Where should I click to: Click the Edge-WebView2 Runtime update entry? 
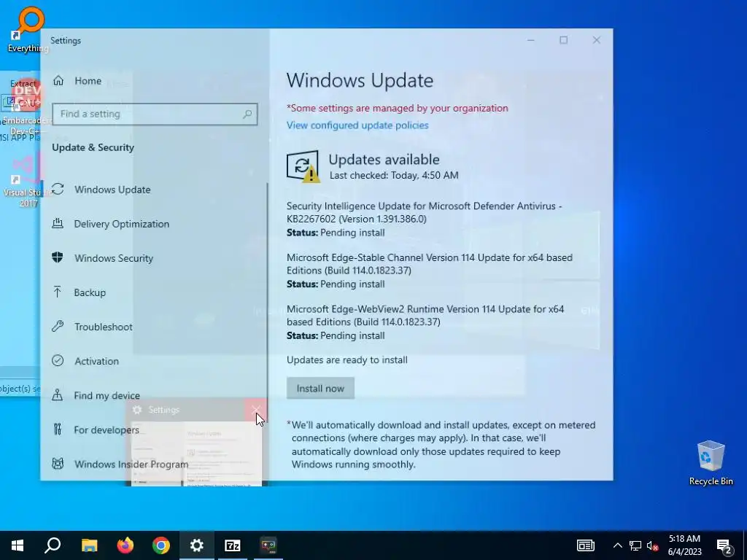pyautogui.click(x=425, y=322)
